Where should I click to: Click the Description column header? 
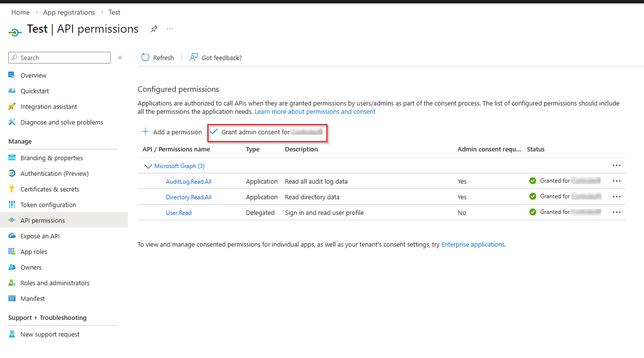tap(302, 149)
